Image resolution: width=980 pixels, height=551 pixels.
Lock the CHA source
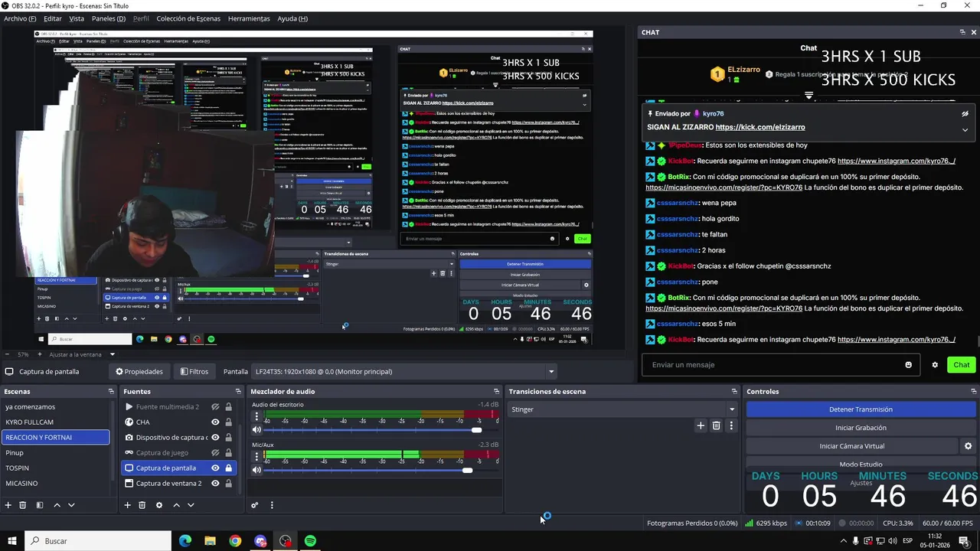[228, 422]
